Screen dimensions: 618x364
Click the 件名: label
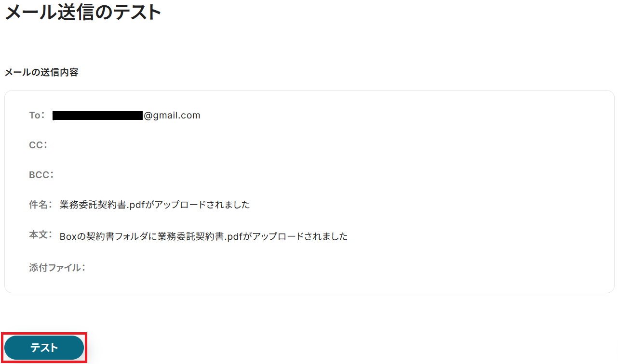[x=40, y=205]
